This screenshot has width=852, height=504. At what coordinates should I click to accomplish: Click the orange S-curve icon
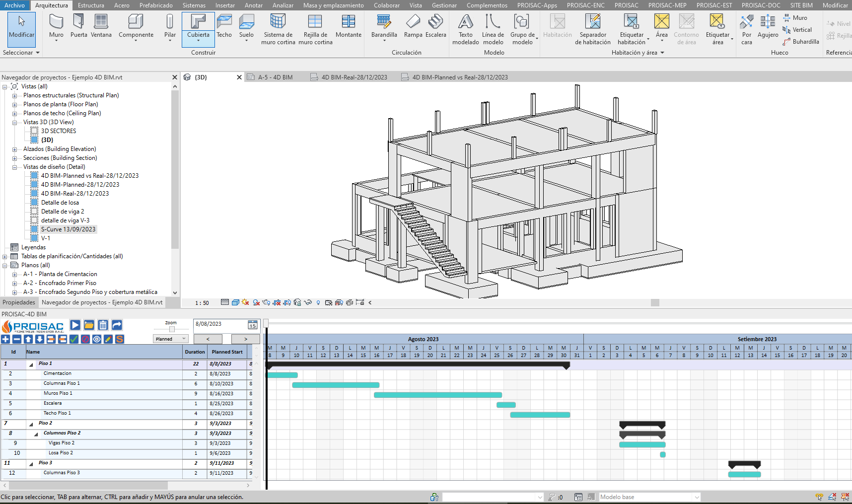120,339
